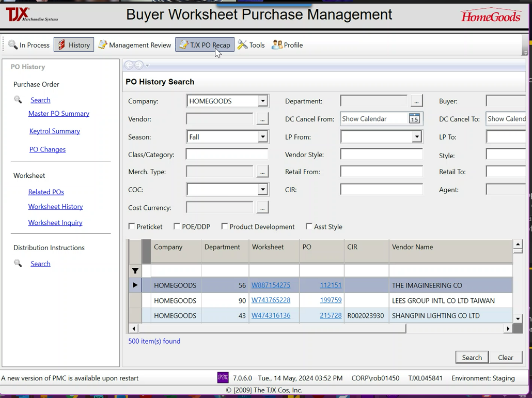Click the Search button
Viewport: 532px width, 398px height.
pos(472,357)
